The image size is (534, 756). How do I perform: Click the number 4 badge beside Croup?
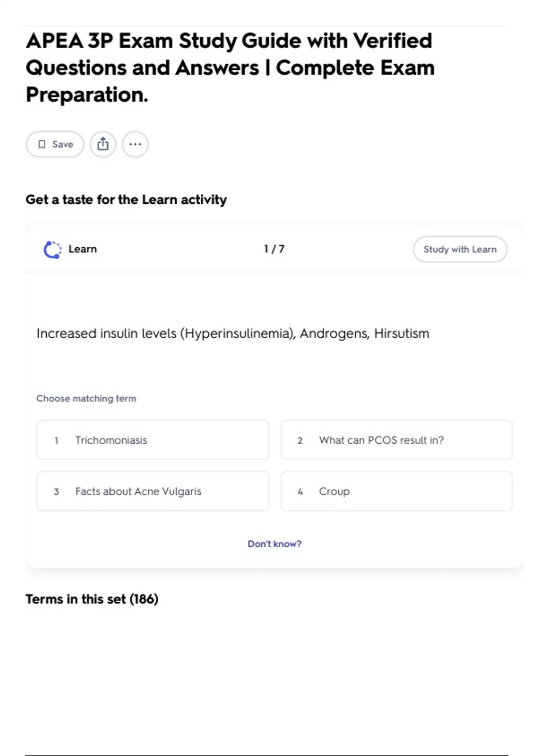click(300, 491)
